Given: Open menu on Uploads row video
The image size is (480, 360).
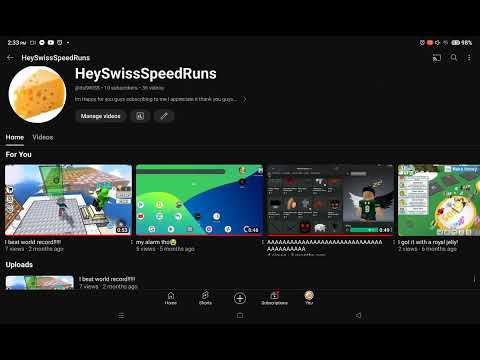Looking at the screenshot, I should [474, 279].
